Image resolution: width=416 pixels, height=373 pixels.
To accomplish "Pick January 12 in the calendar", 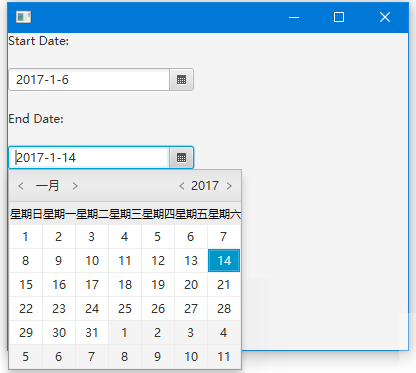I will [158, 260].
